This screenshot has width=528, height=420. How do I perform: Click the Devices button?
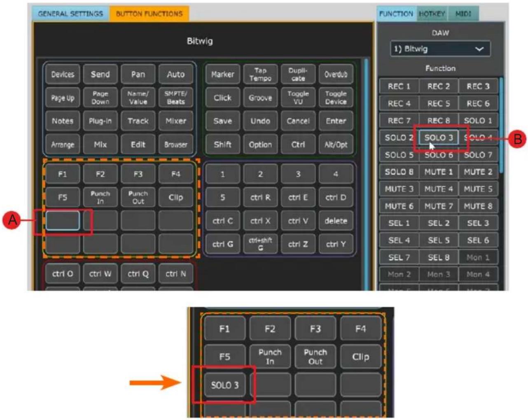63,74
